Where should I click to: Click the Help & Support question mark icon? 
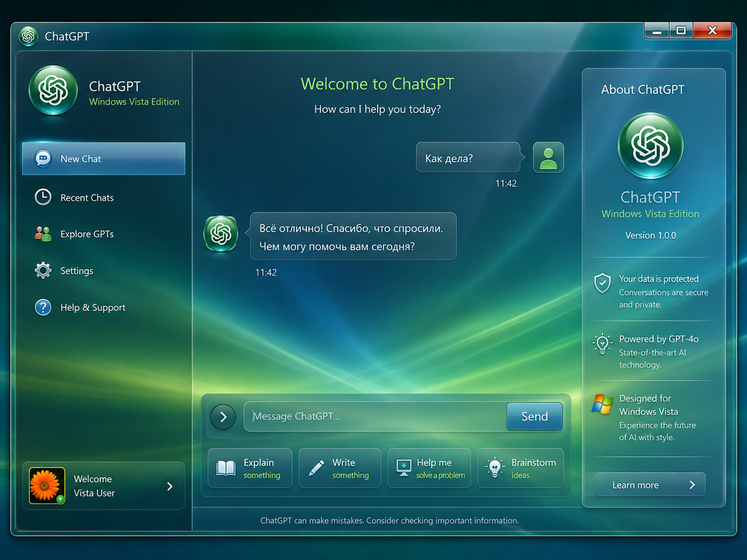[43, 307]
